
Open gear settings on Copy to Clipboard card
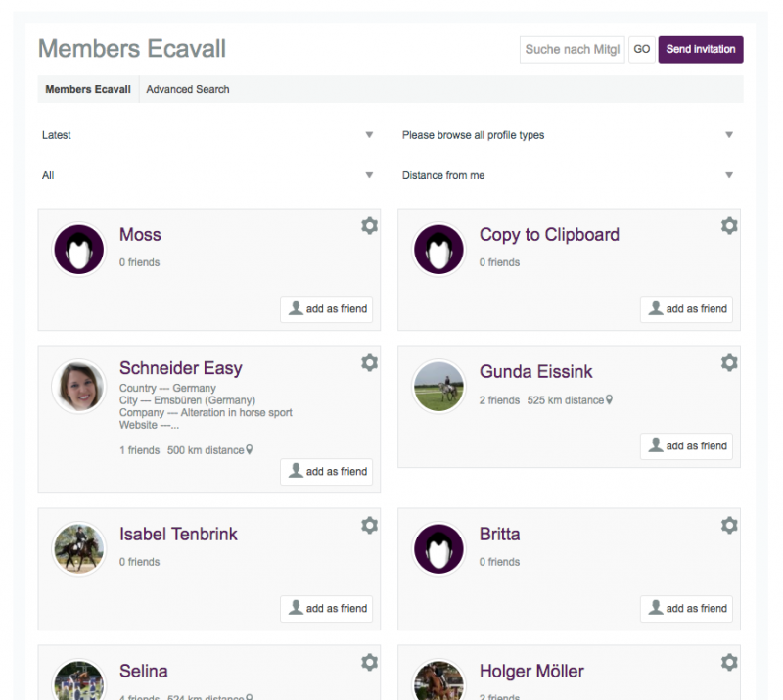click(729, 226)
